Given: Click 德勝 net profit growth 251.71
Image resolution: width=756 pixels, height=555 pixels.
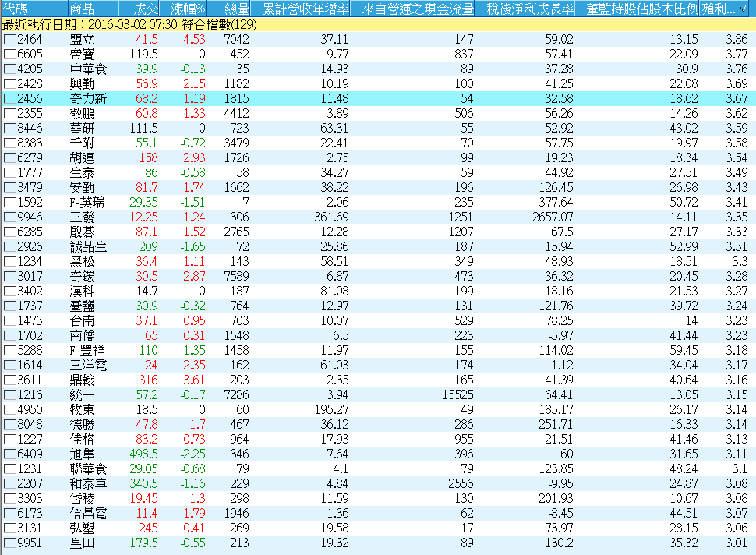Looking at the screenshot, I should click(x=556, y=425).
